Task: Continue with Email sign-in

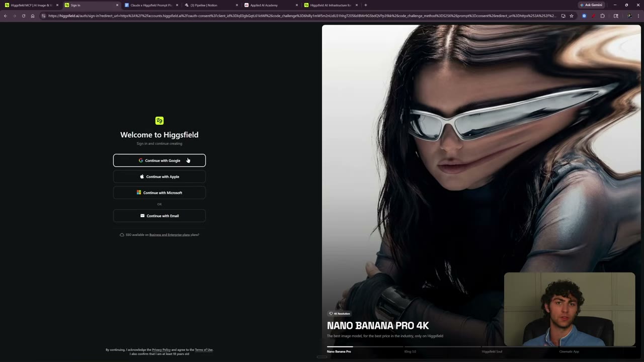Action: pos(159,216)
